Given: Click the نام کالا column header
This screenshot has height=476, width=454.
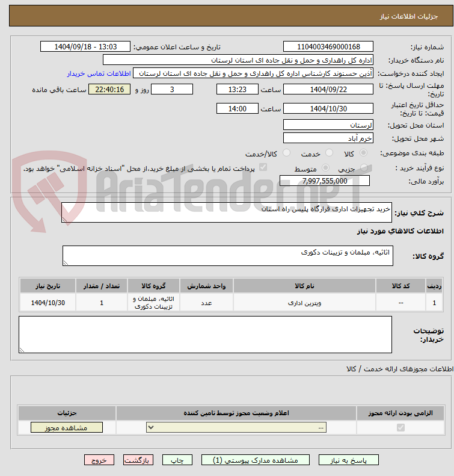Looking at the screenshot, I should click(304, 286).
